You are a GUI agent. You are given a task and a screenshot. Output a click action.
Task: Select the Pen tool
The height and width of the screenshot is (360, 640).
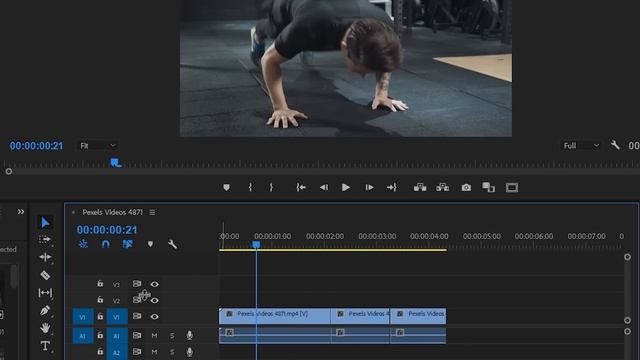coord(45,310)
